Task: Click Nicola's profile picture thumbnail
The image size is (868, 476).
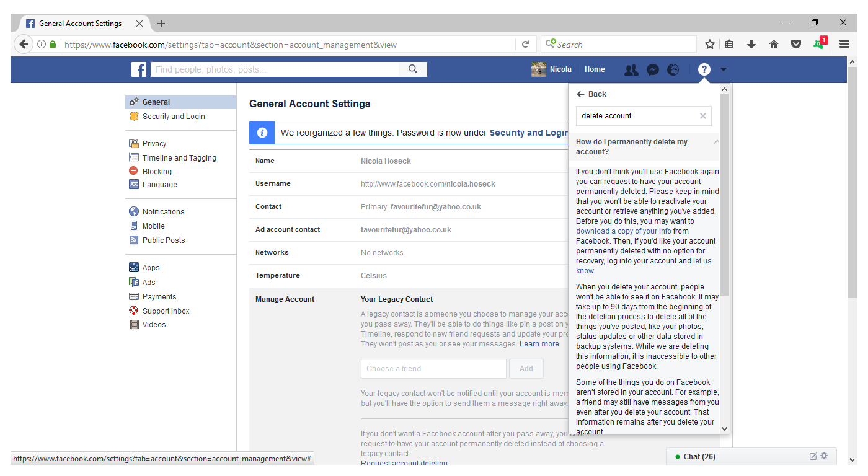Action: point(539,69)
